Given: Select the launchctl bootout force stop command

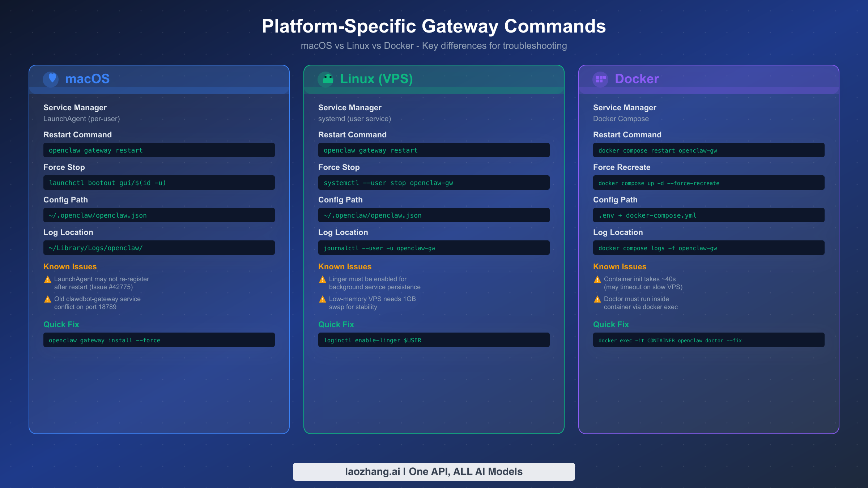Looking at the screenshot, I should (x=159, y=183).
